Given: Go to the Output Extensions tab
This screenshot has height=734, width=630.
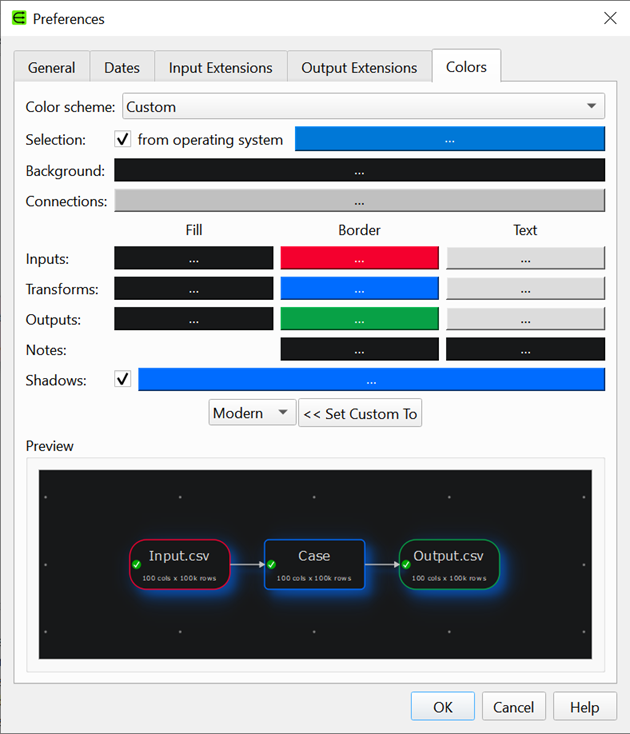Looking at the screenshot, I should (359, 68).
